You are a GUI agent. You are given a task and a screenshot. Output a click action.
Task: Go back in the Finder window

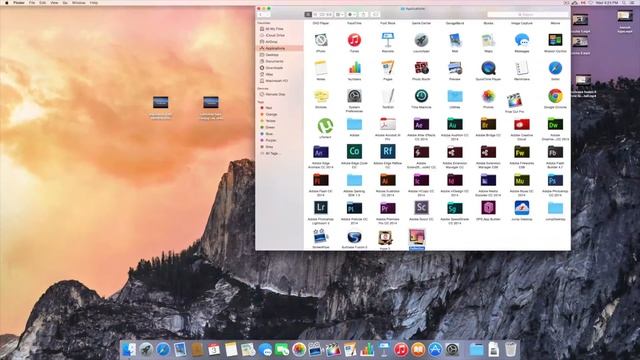click(x=260, y=14)
